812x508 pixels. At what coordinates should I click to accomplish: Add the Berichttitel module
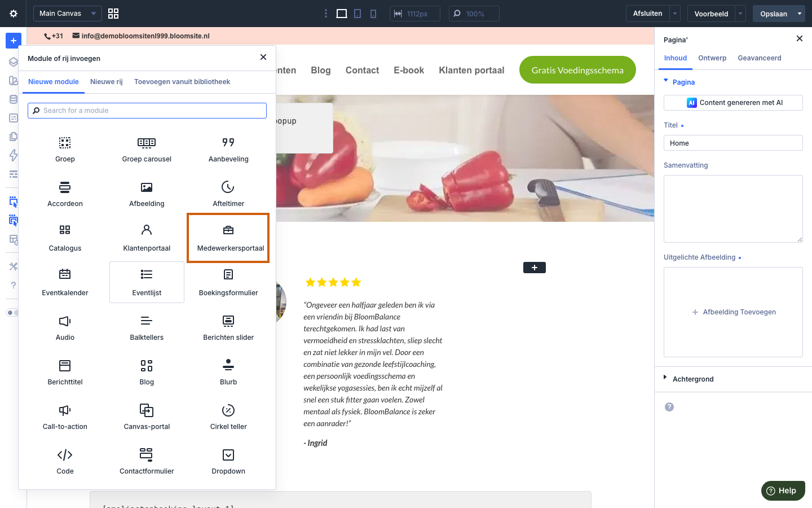pyautogui.click(x=65, y=372)
